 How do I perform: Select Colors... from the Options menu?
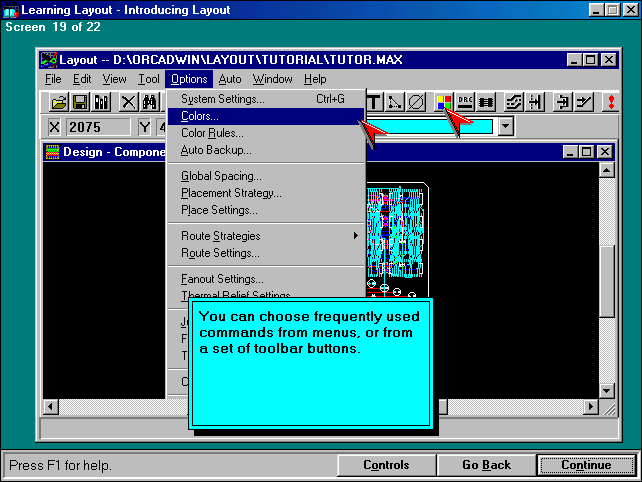(x=200, y=116)
